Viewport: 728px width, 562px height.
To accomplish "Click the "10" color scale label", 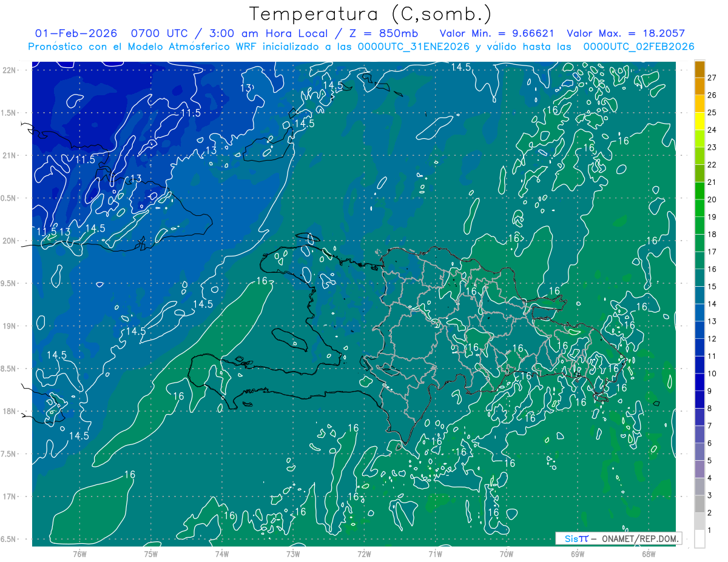I will [x=712, y=373].
